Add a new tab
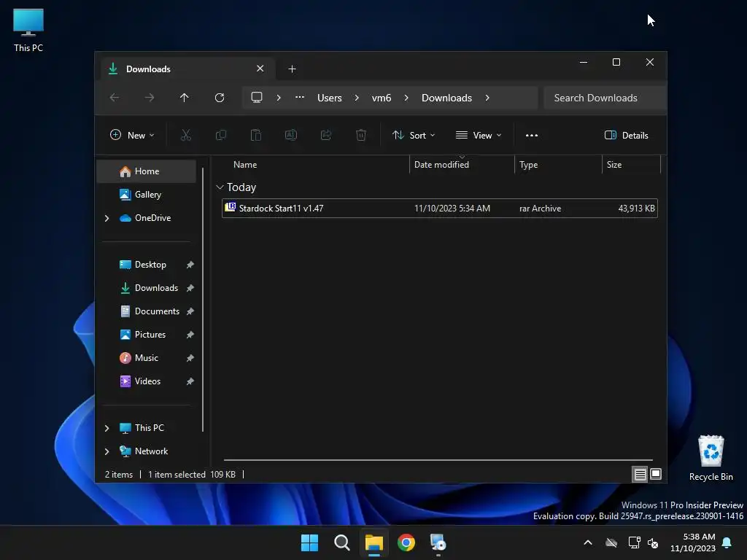Screen dimensions: 747x560 click(292, 69)
